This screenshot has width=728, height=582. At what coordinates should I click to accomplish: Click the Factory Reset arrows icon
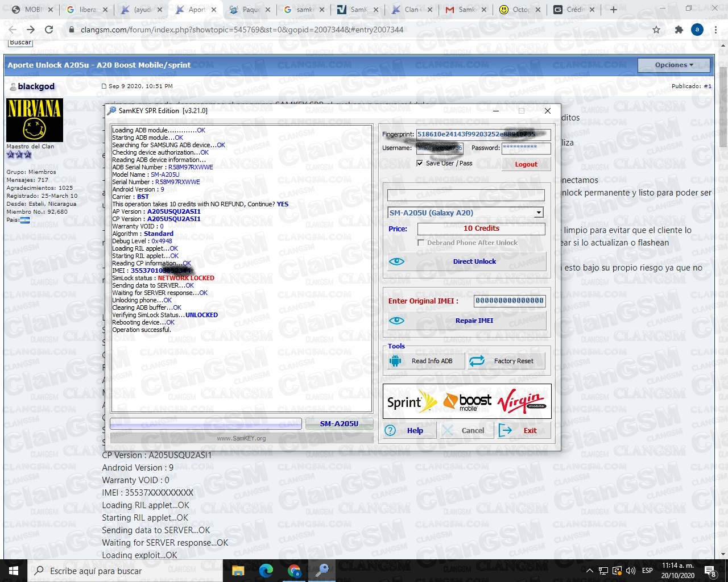point(477,361)
